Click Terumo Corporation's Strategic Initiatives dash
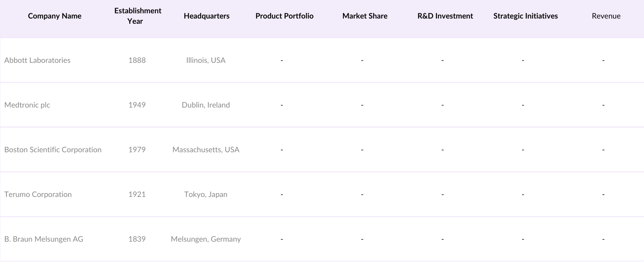The height and width of the screenshot is (263, 644). tap(523, 195)
